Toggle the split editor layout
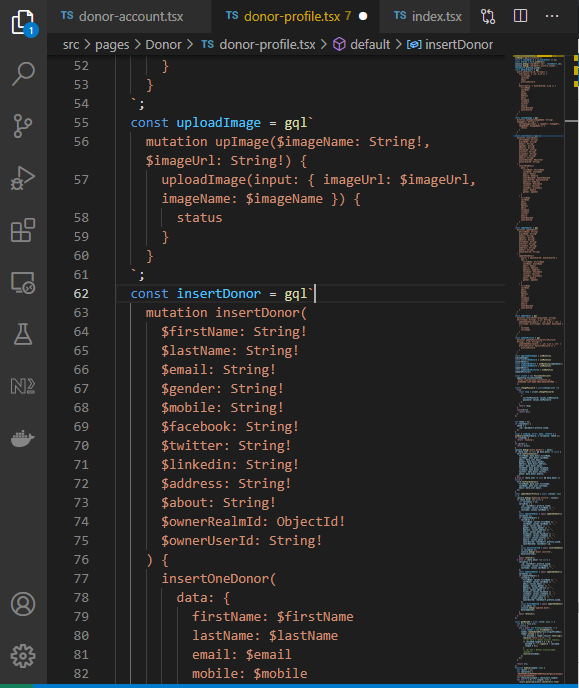 [x=520, y=16]
